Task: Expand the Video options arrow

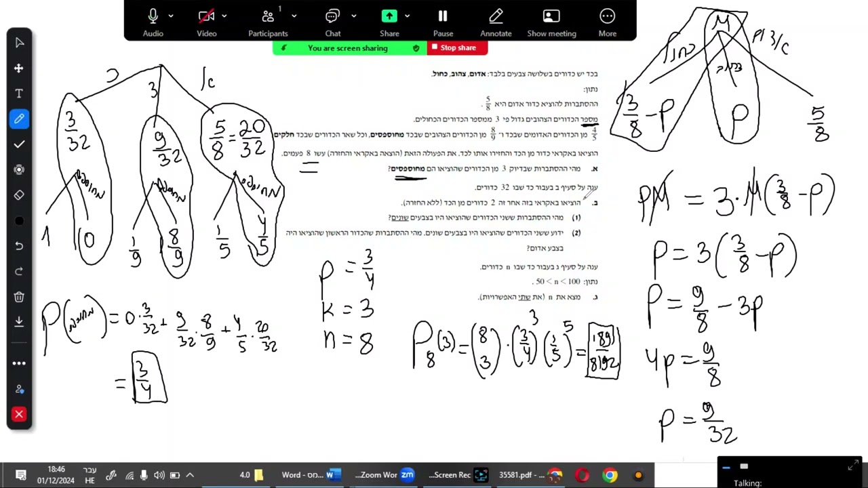Action: (224, 16)
